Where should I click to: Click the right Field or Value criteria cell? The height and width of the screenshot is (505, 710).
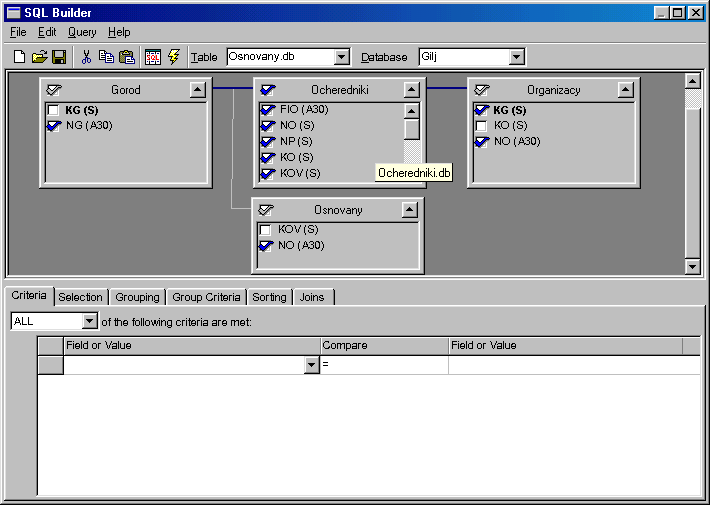[x=574, y=365]
